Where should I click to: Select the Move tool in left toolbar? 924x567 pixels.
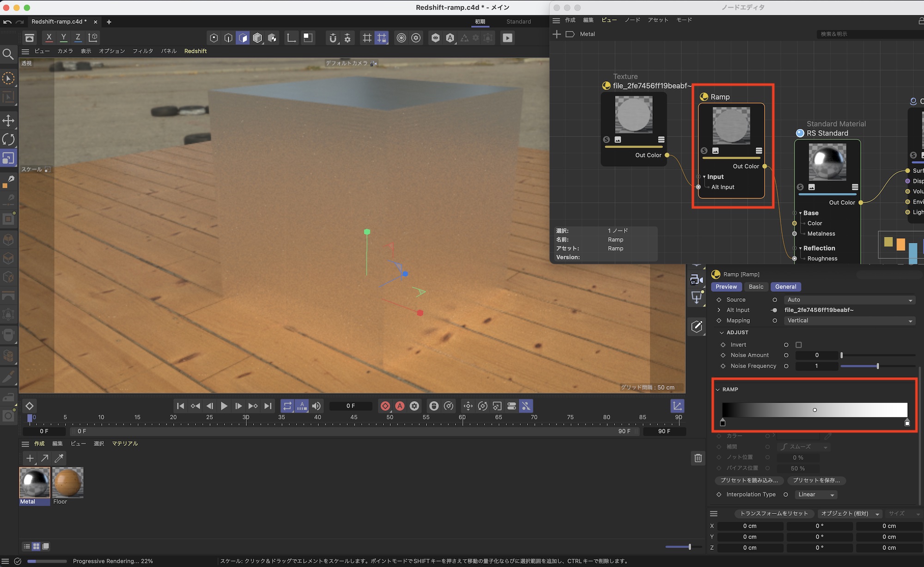pyautogui.click(x=8, y=121)
